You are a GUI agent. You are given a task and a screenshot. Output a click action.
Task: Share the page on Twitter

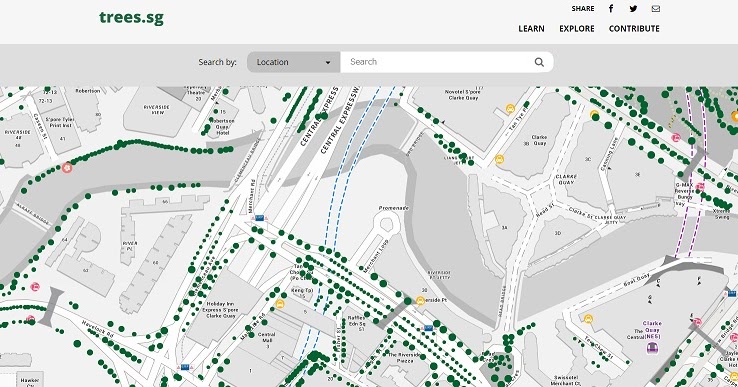634,8
